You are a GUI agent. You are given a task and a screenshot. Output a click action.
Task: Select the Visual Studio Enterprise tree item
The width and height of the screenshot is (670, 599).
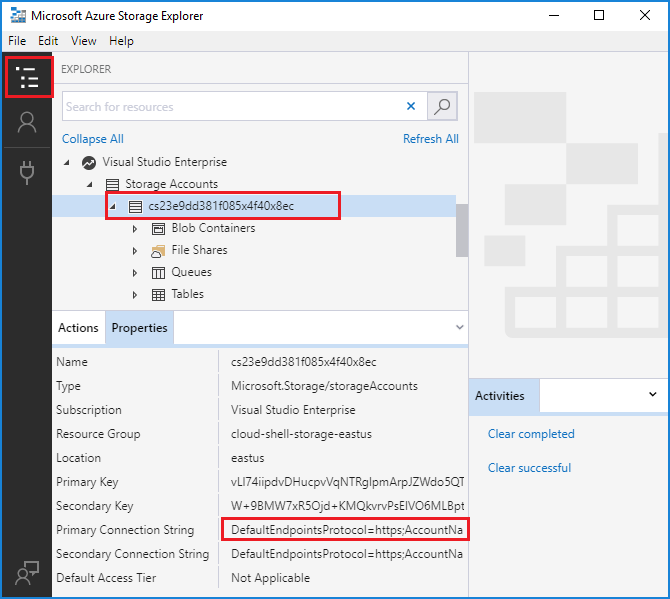[165, 162]
